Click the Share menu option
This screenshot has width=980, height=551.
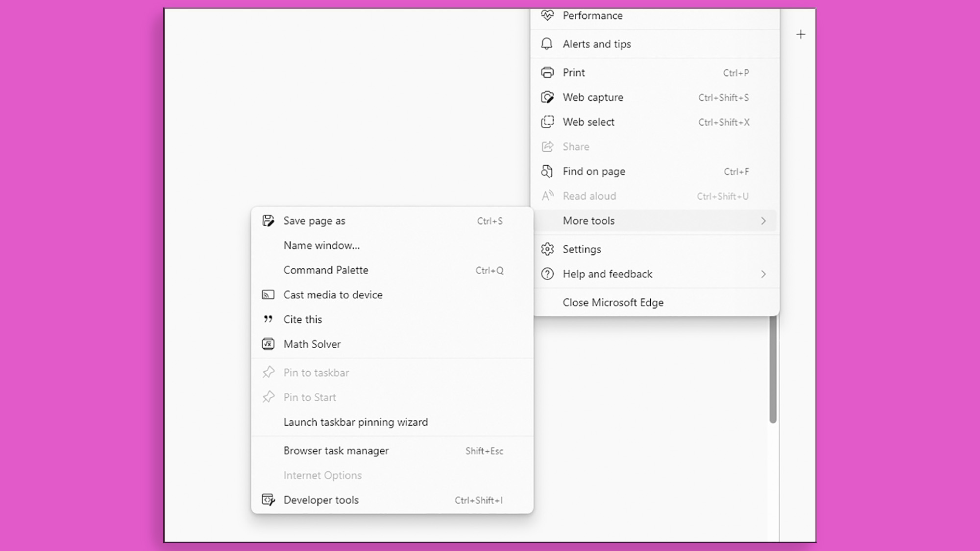576,146
